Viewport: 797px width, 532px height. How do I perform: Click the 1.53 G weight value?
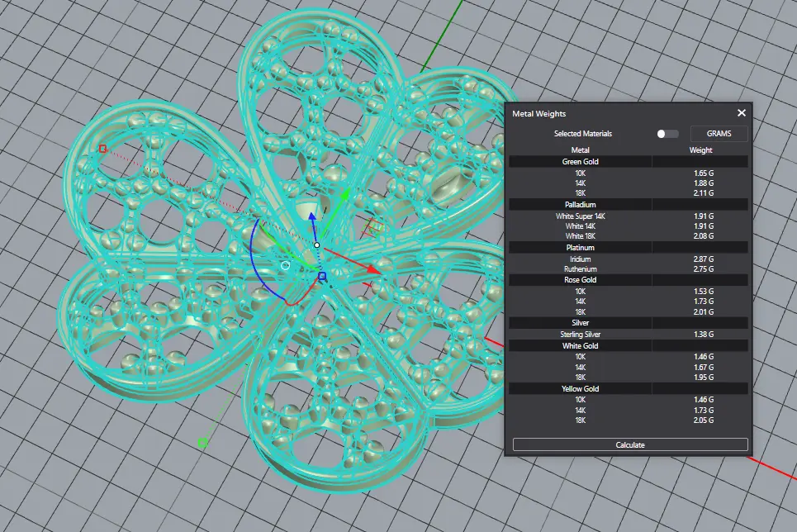click(704, 292)
